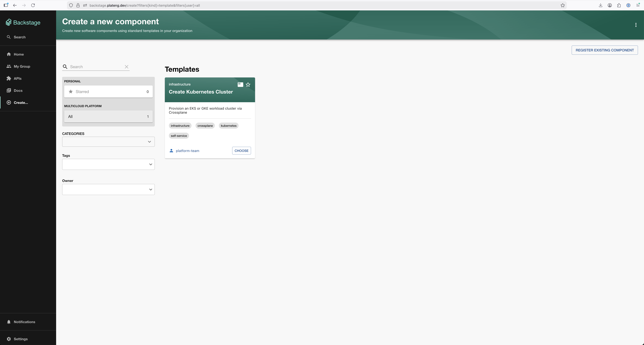Screen dimensions: 644x345
Task: Open My Group via its people icon
Action: [x=9, y=66]
